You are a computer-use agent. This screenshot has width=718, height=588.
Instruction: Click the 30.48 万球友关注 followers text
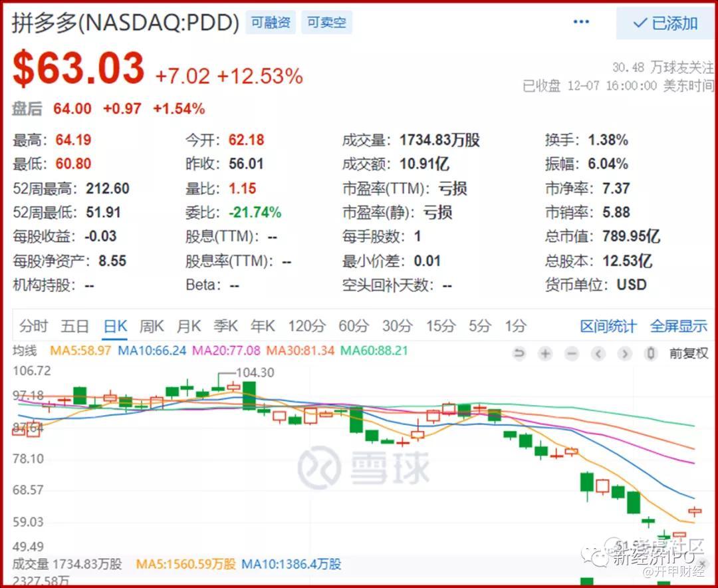(x=663, y=67)
